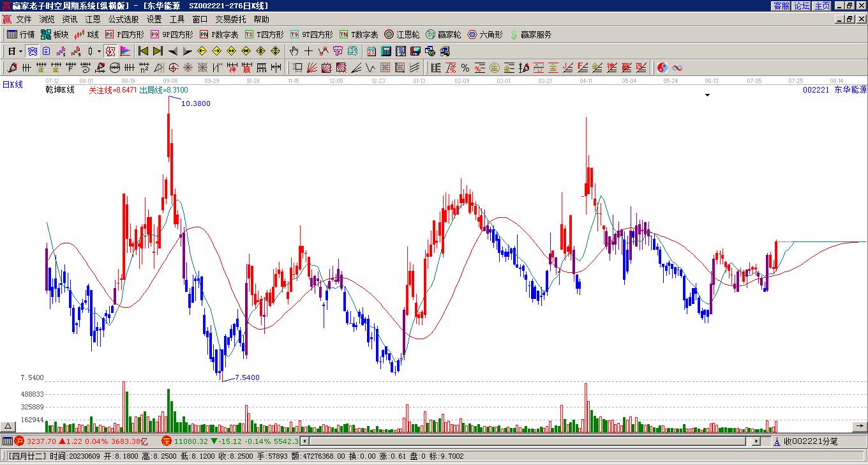Click the 关注线=8.6471 label
The image size is (868, 465).
point(113,90)
